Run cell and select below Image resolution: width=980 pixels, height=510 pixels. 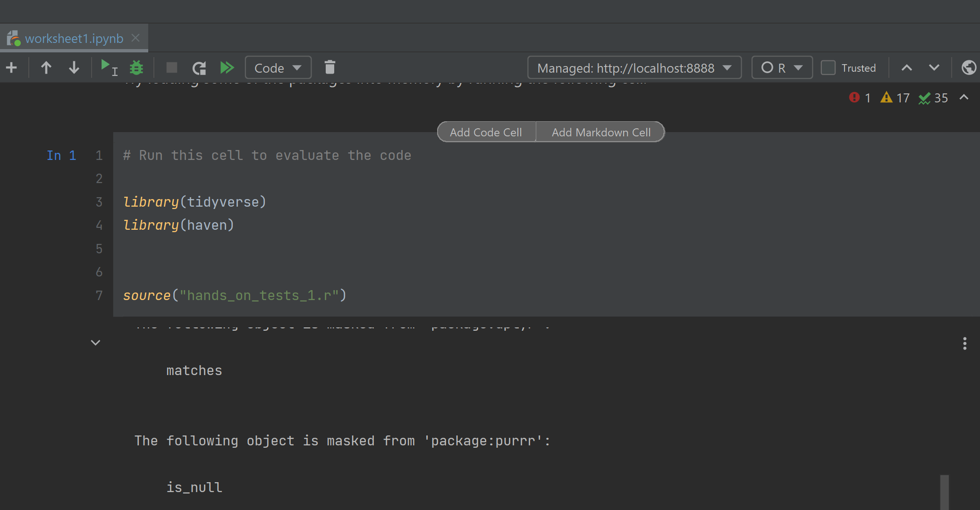[x=109, y=67]
